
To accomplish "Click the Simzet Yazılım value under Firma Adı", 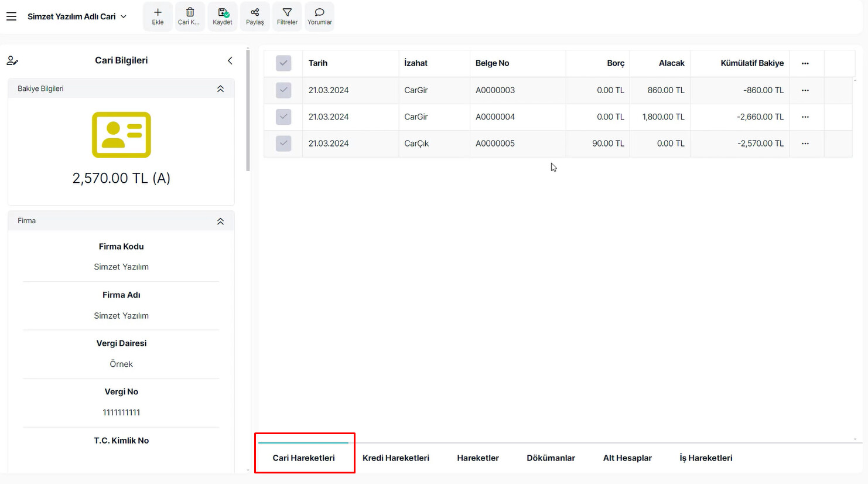I will 121,315.
